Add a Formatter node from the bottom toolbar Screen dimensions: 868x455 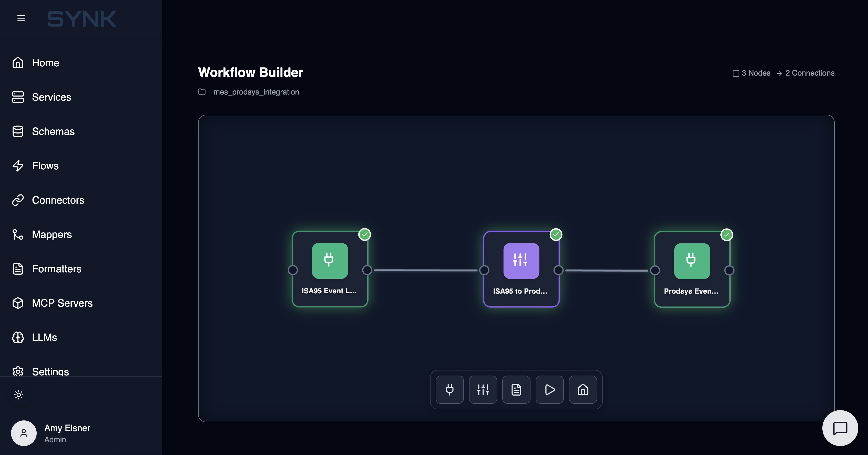[x=516, y=390]
